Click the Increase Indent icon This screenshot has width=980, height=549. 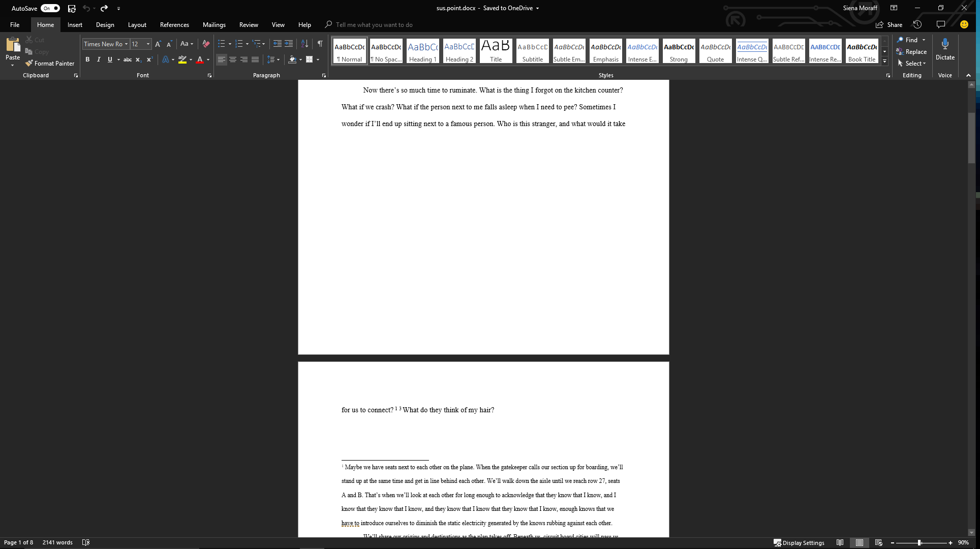[x=289, y=44]
